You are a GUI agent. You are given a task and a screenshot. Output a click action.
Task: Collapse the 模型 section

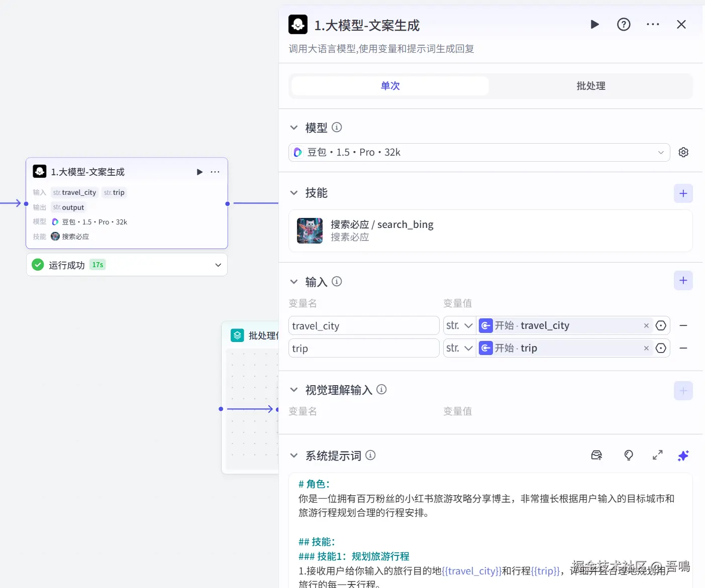[x=294, y=128]
